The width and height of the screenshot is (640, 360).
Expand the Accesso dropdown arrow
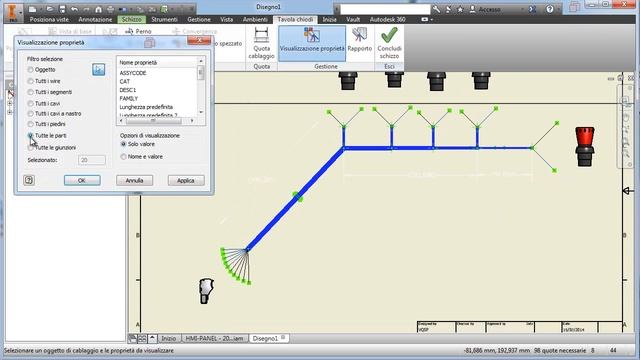tap(522, 9)
